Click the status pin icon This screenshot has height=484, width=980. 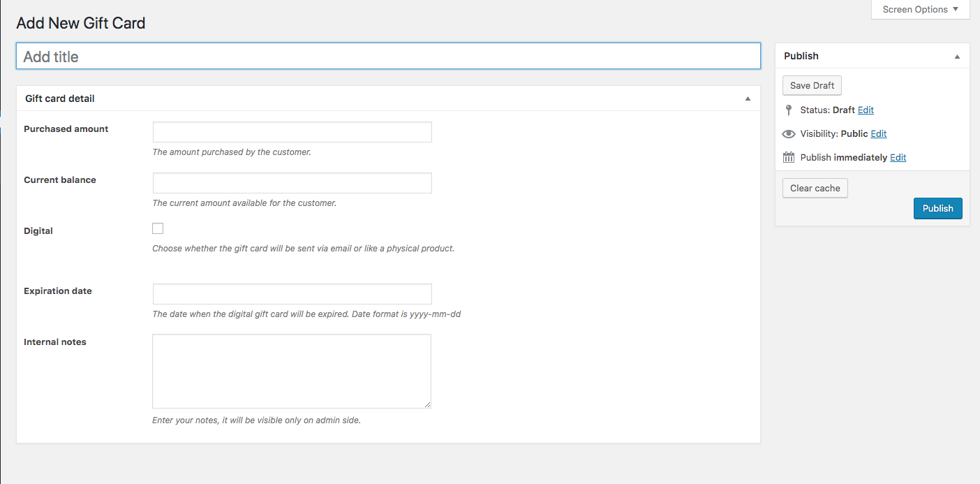pos(789,110)
